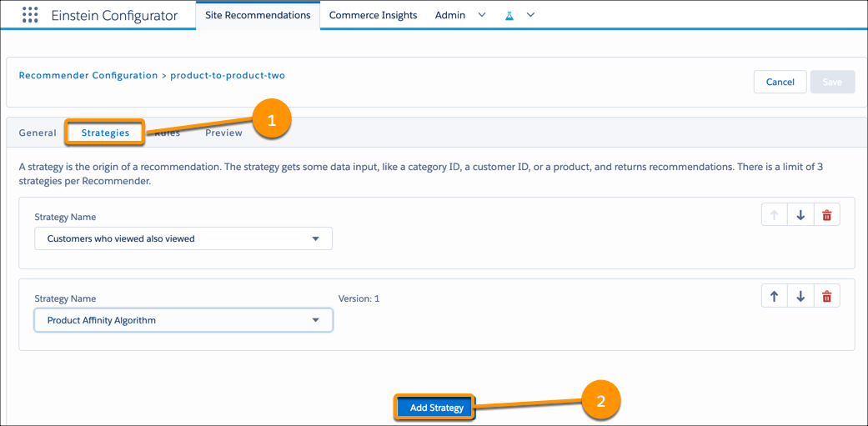The height and width of the screenshot is (426, 868).
Task: Open the Preview tab
Action: 223,133
